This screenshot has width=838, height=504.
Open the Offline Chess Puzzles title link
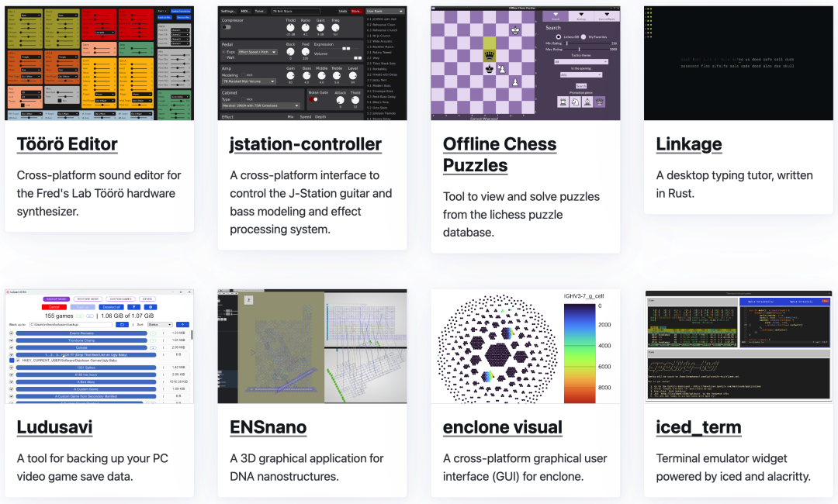click(x=500, y=155)
